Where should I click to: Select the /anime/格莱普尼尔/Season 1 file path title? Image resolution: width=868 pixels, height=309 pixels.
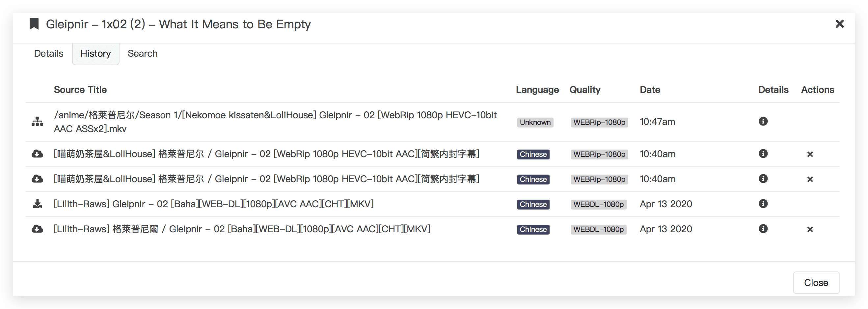(275, 122)
